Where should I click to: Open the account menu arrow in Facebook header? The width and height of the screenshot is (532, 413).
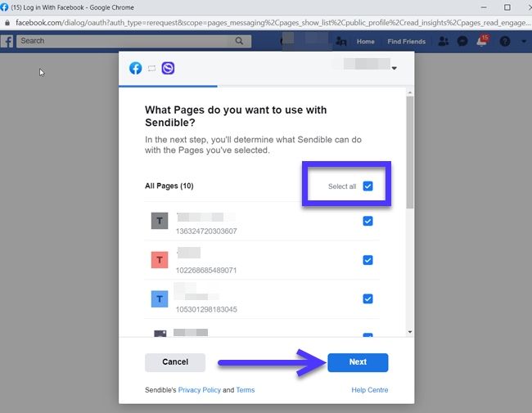pos(524,42)
